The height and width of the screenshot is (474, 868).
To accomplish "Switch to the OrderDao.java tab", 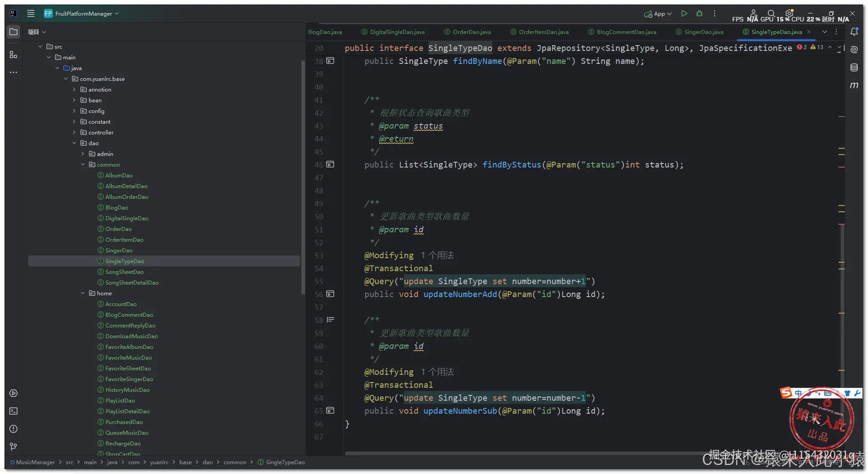I will tap(467, 32).
